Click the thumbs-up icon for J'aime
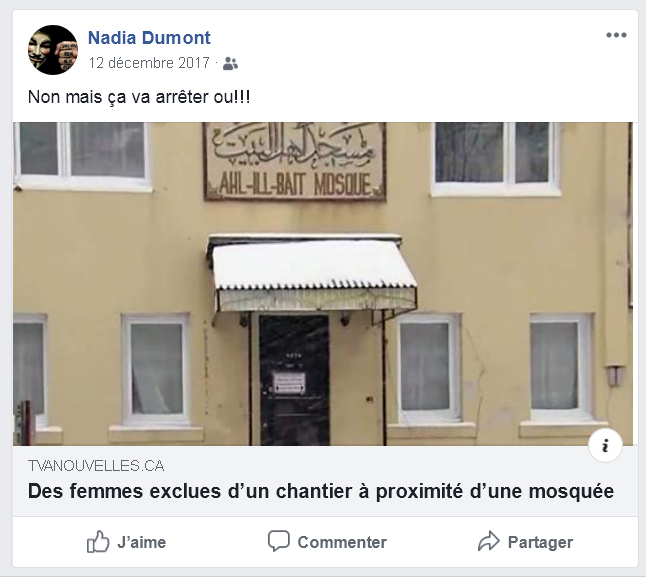Viewport: 646px width, 577px height. [98, 541]
